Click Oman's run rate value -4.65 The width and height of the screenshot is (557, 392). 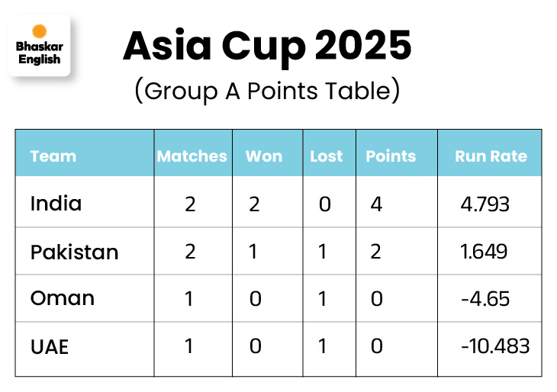pos(485,299)
